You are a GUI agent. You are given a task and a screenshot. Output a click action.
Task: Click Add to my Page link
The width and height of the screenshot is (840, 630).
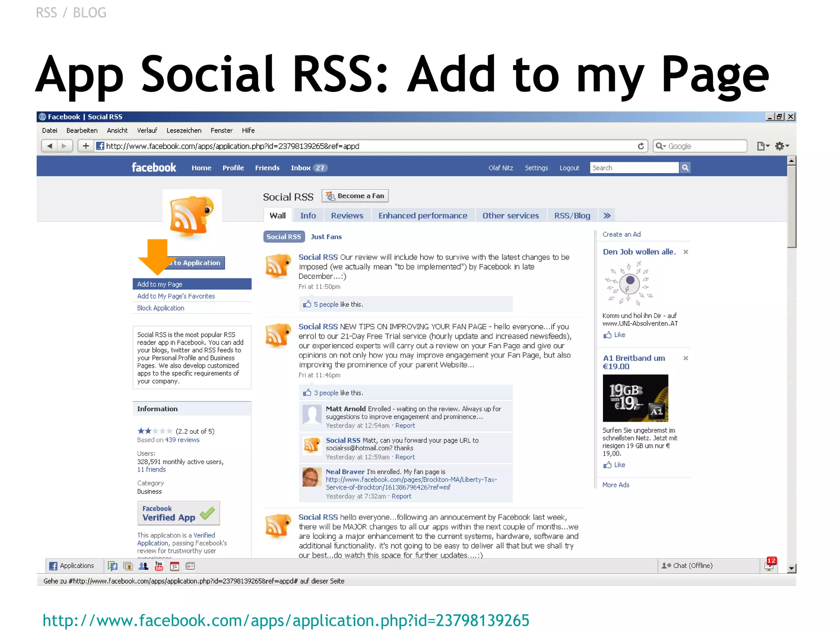tap(192, 284)
